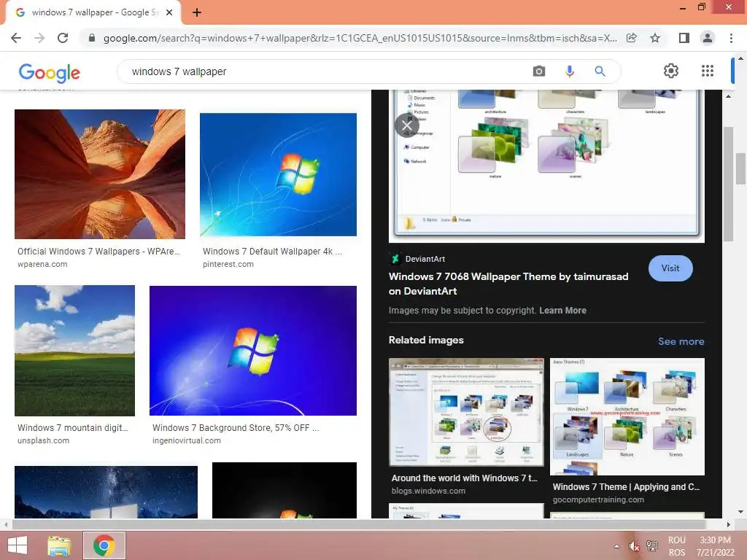The image size is (747, 560).
Task: Open the purple Windows 7 Background thumbnail
Action: tap(253, 351)
